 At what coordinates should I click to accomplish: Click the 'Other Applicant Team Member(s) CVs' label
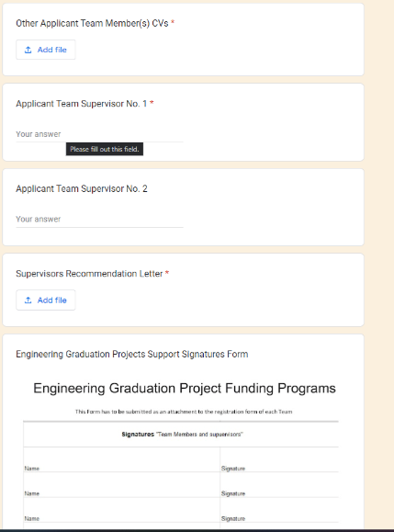click(x=92, y=23)
